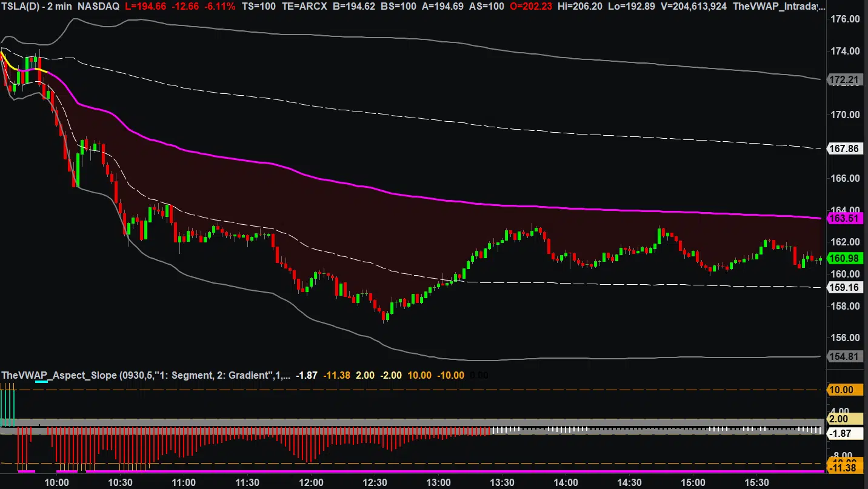
Task: Click the -10.00 value in indicator status line
Action: [x=450, y=376]
